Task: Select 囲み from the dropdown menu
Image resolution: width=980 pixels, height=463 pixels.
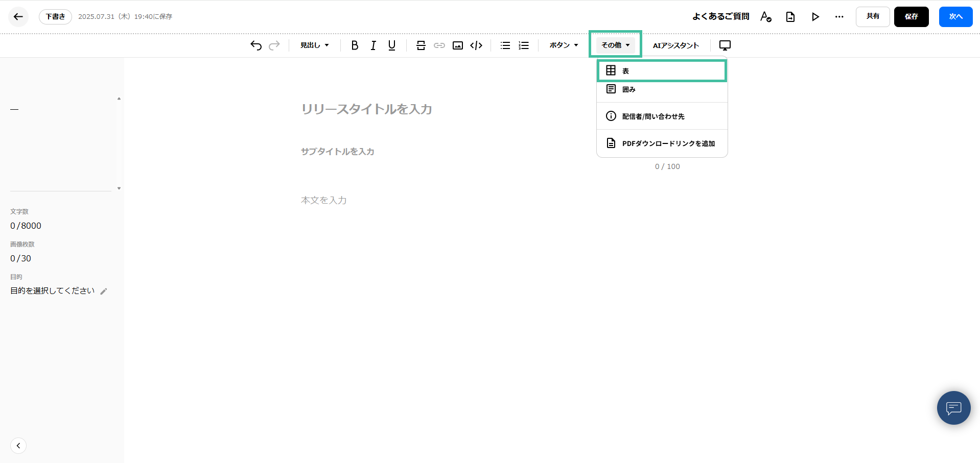Action: click(661, 89)
